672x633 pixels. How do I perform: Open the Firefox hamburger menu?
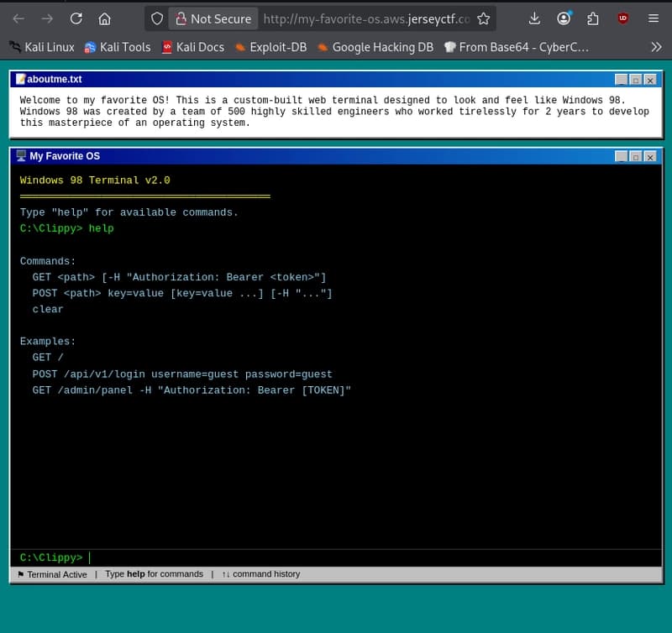coord(654,18)
